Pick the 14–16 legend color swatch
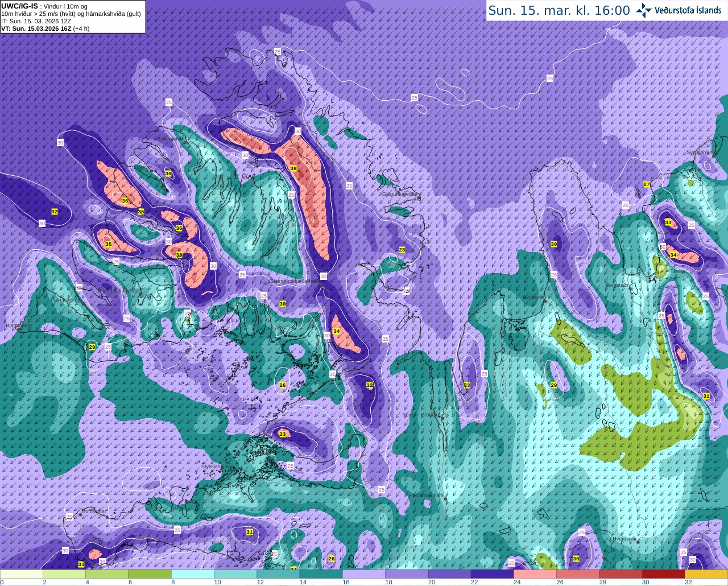 321,573
